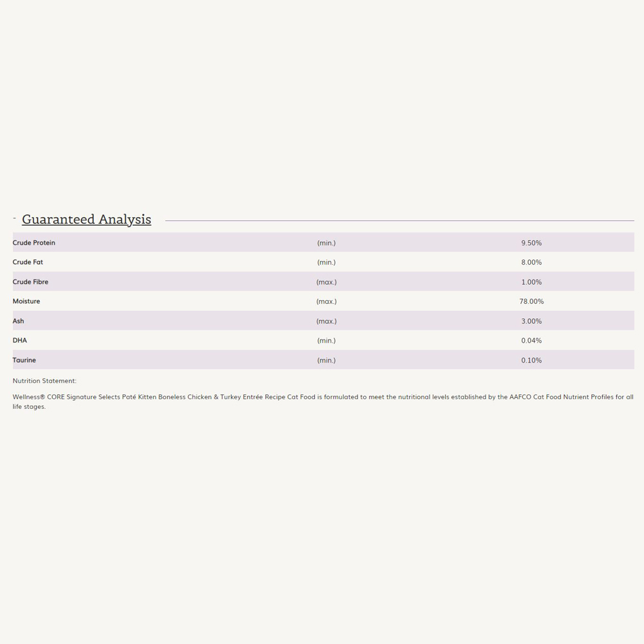The height and width of the screenshot is (644, 644).
Task: Click the 0.04% DHA value
Action: click(x=531, y=340)
